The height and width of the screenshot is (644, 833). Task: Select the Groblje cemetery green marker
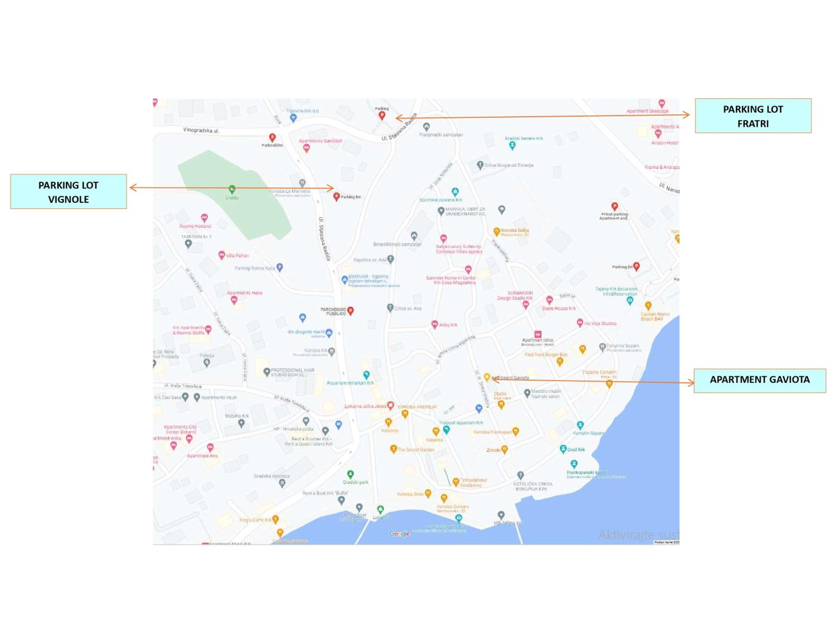coord(232,189)
